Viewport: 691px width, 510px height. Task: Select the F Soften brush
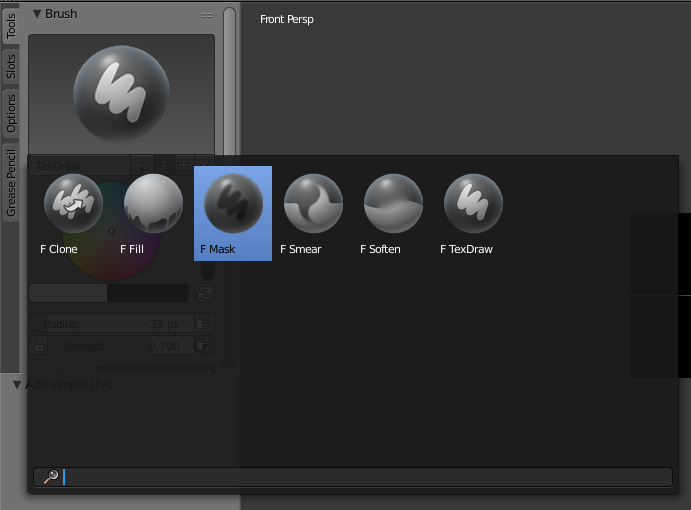pos(393,213)
